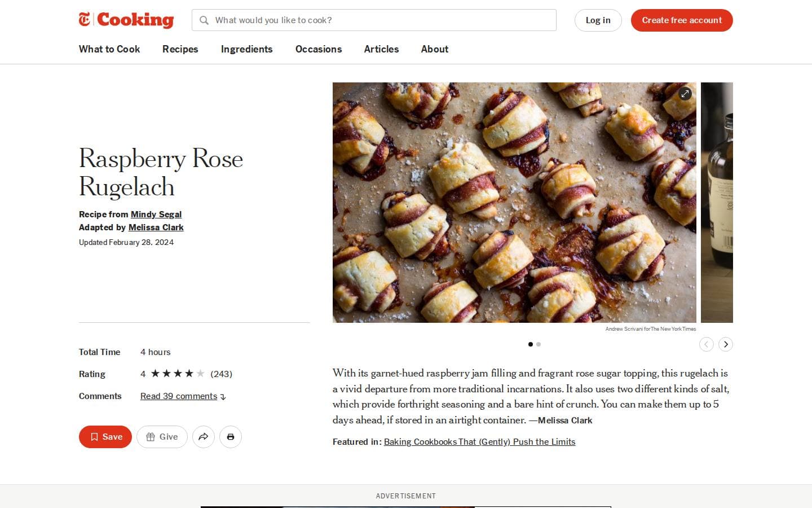Open Melissa Clark author link

pos(156,227)
